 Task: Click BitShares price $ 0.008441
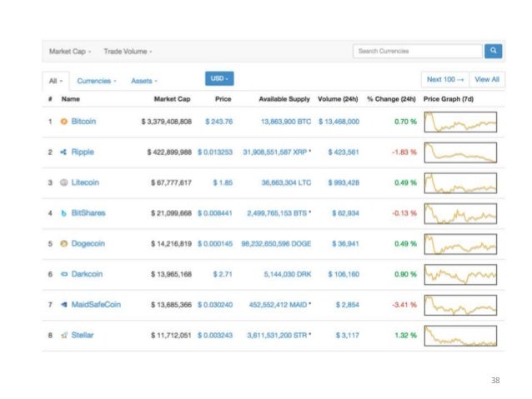pyautogui.click(x=215, y=213)
